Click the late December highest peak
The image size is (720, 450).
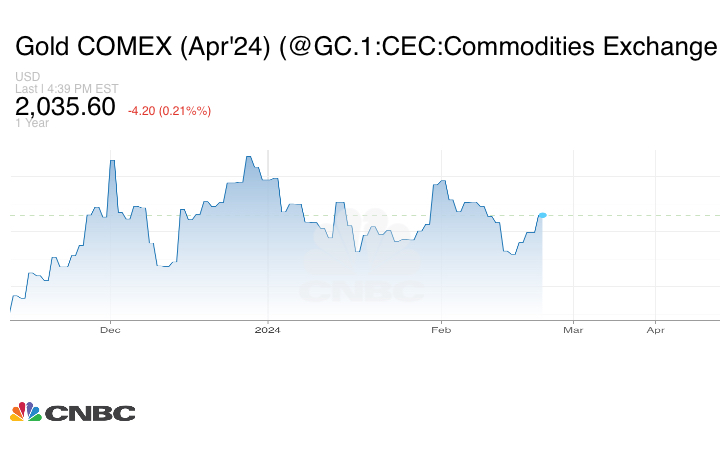(x=248, y=157)
